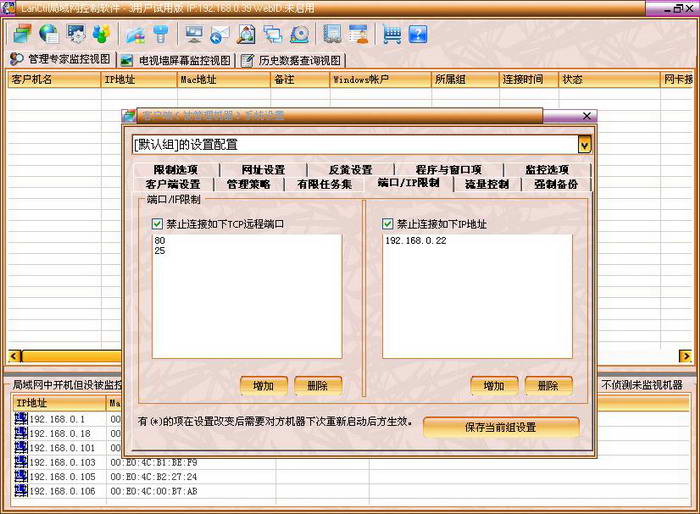This screenshot has width=700, height=514.
Task: Click the overlapping chat windows icon
Action: click(272, 34)
